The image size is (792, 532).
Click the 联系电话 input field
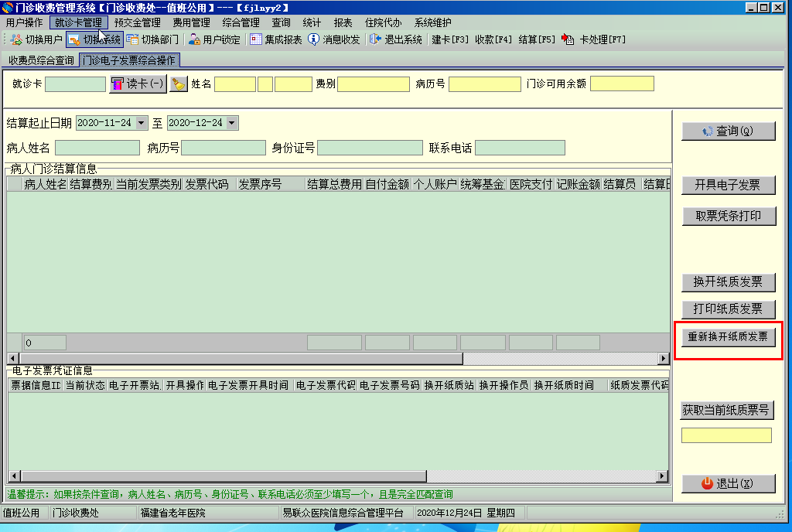(521, 148)
